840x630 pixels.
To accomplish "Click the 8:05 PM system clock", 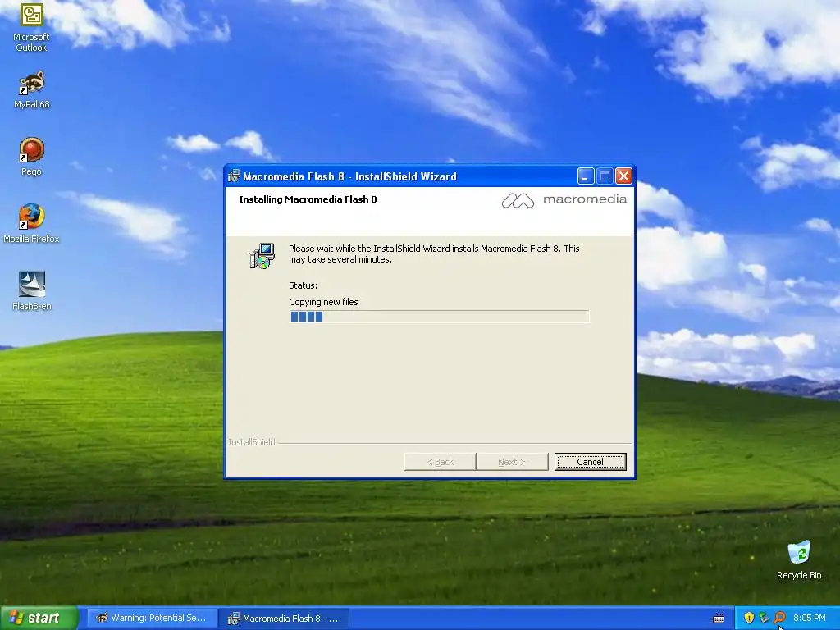I will [x=810, y=619].
